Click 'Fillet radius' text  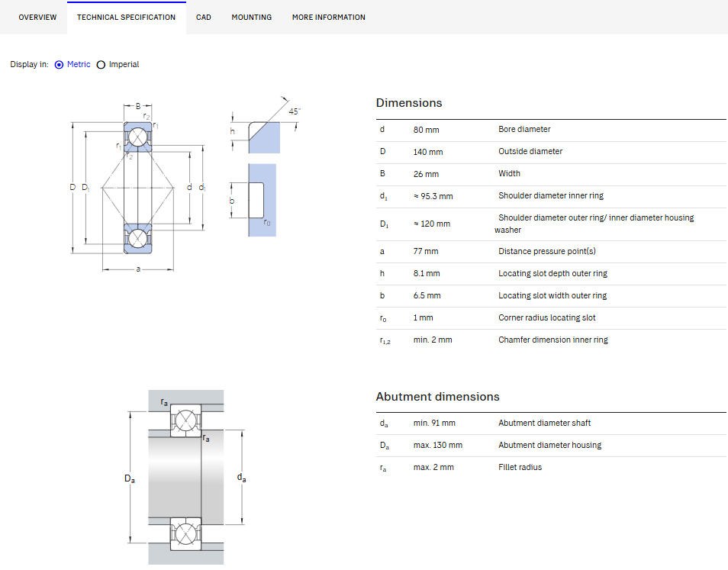point(520,468)
